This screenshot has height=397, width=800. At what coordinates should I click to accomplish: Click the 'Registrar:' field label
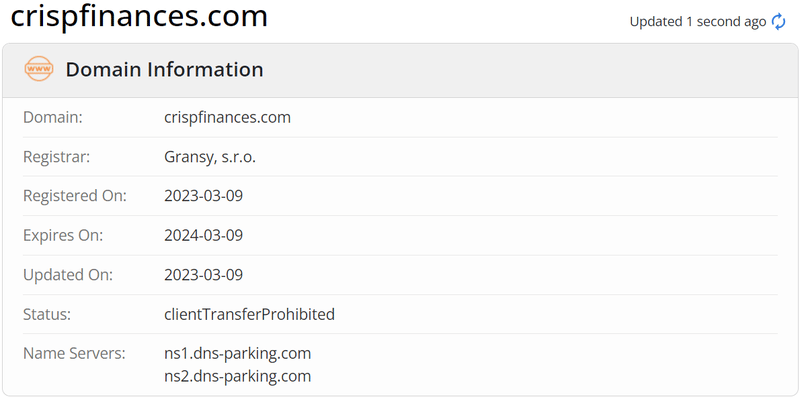[x=57, y=157]
